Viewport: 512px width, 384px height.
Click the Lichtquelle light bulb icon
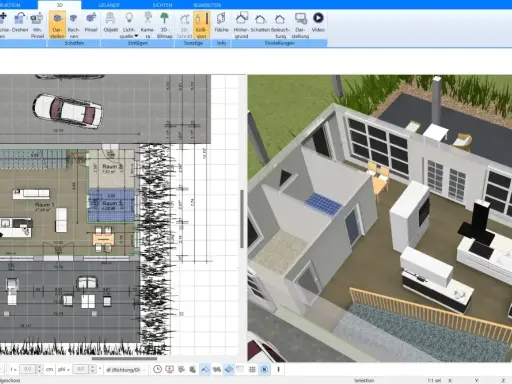pos(129,18)
